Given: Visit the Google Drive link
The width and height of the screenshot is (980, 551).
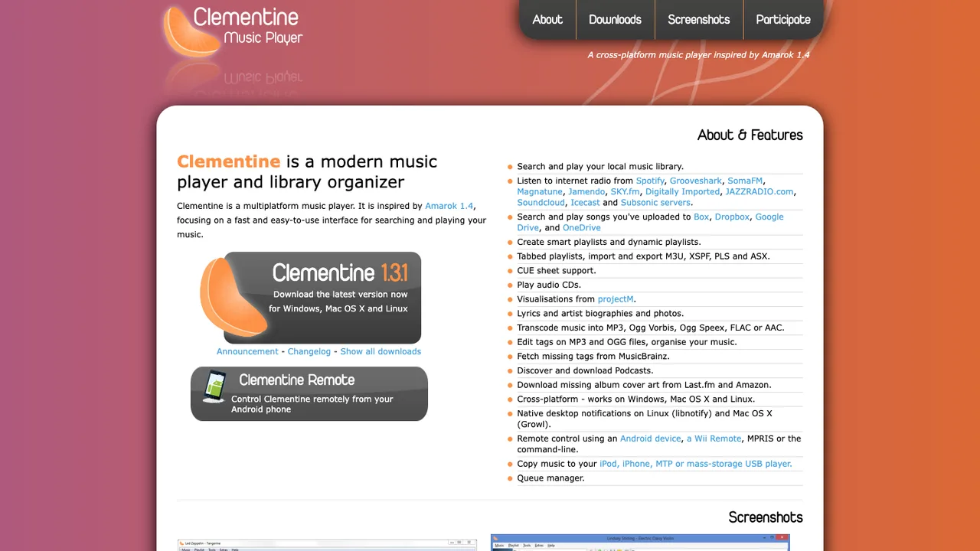Looking at the screenshot, I should [x=769, y=217].
